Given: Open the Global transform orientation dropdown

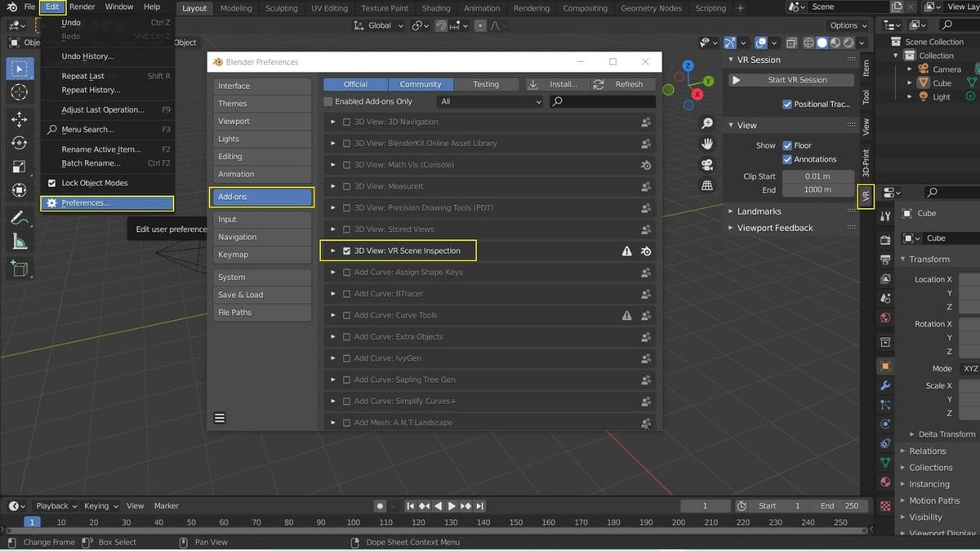Looking at the screenshot, I should tap(379, 25).
